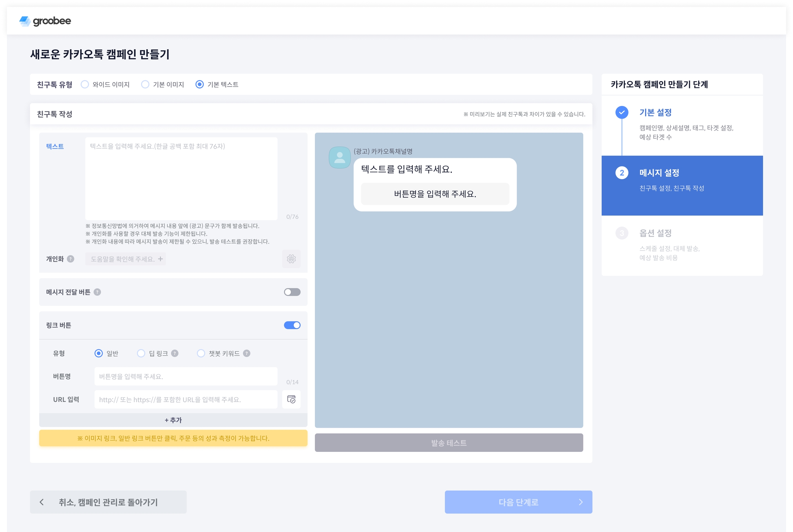Viewport: 793px width, 532px height.
Task: Choose 딥 링크 type radio button
Action: coord(141,353)
